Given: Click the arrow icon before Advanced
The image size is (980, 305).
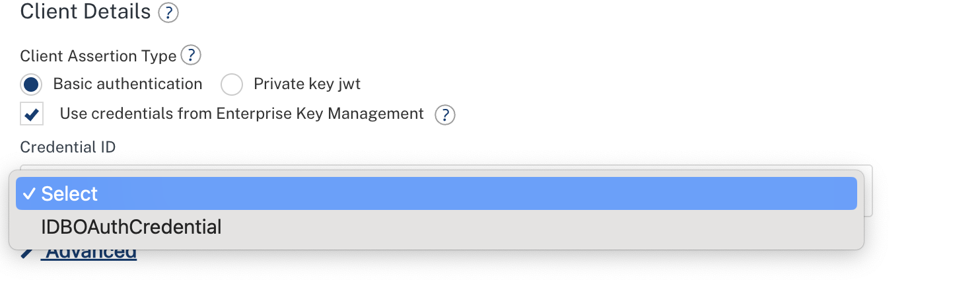Looking at the screenshot, I should coord(26,253).
